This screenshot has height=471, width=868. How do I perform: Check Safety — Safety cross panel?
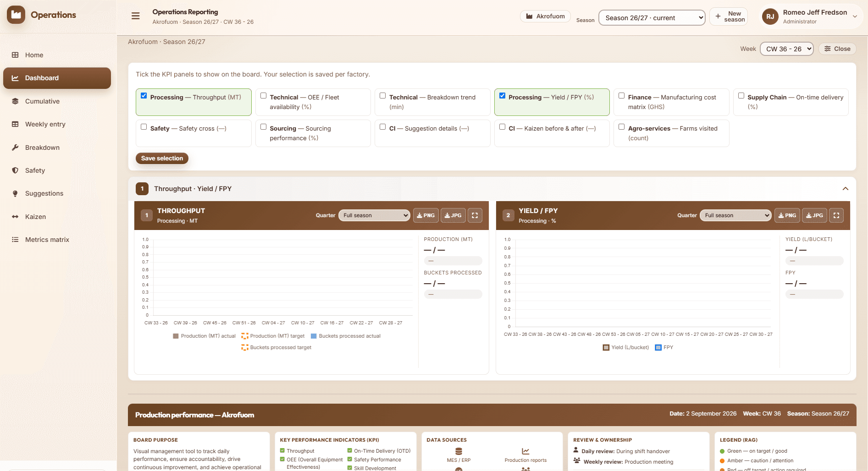(x=144, y=127)
